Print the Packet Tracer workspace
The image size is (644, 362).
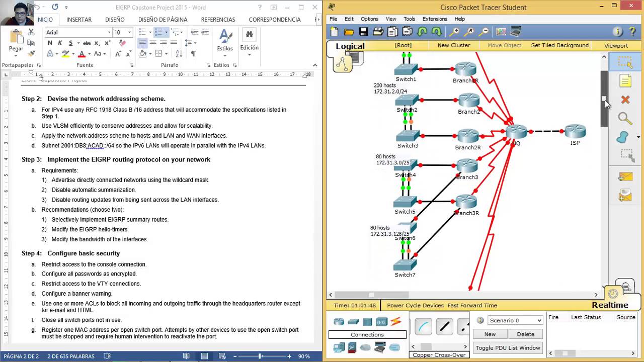coord(378,32)
